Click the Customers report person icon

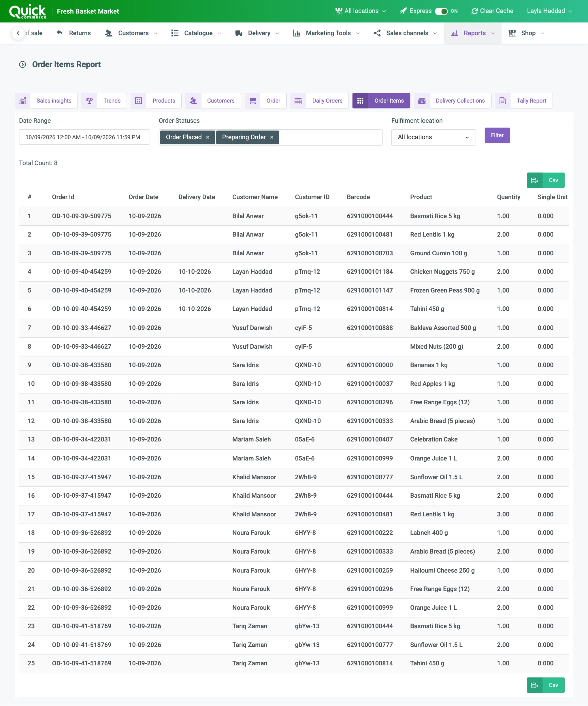click(x=193, y=101)
